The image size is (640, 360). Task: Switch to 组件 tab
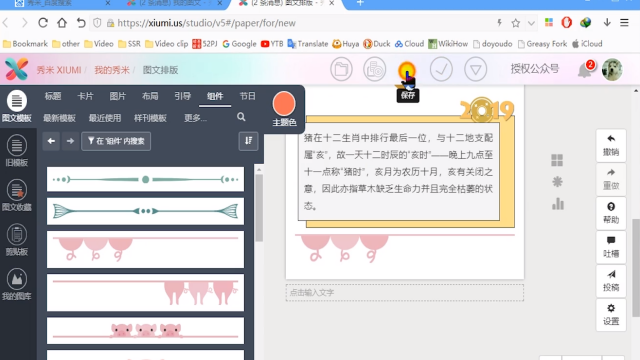(215, 96)
